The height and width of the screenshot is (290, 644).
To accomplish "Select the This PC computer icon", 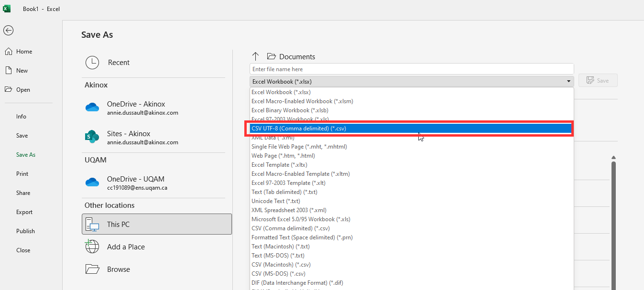I will (x=92, y=224).
